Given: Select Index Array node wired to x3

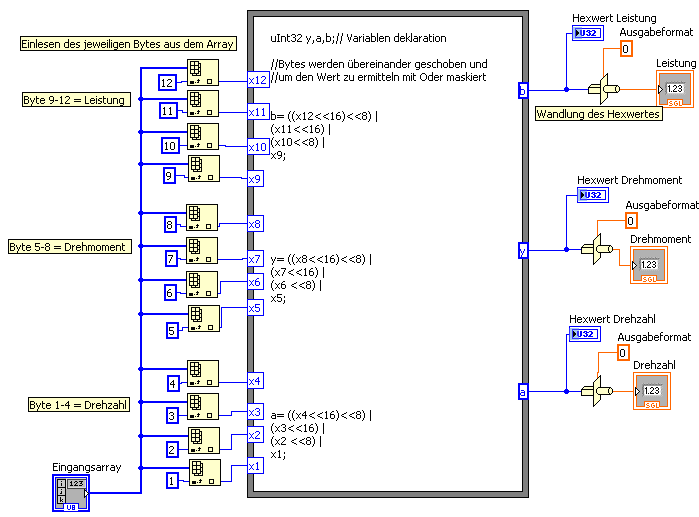Looking at the screenshot, I should [203, 406].
